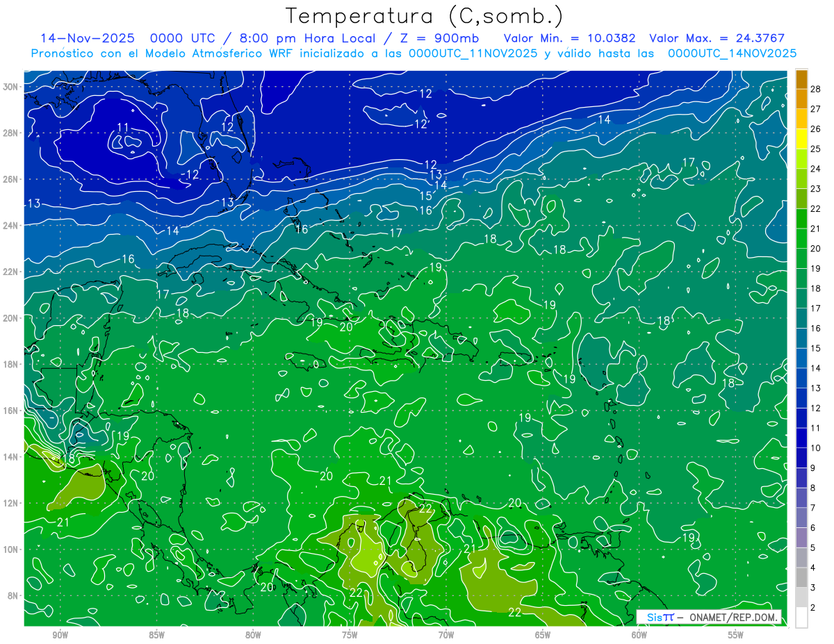Click the '26N' latitude axis label
Screen dimensions: 834x644
(x=10, y=179)
